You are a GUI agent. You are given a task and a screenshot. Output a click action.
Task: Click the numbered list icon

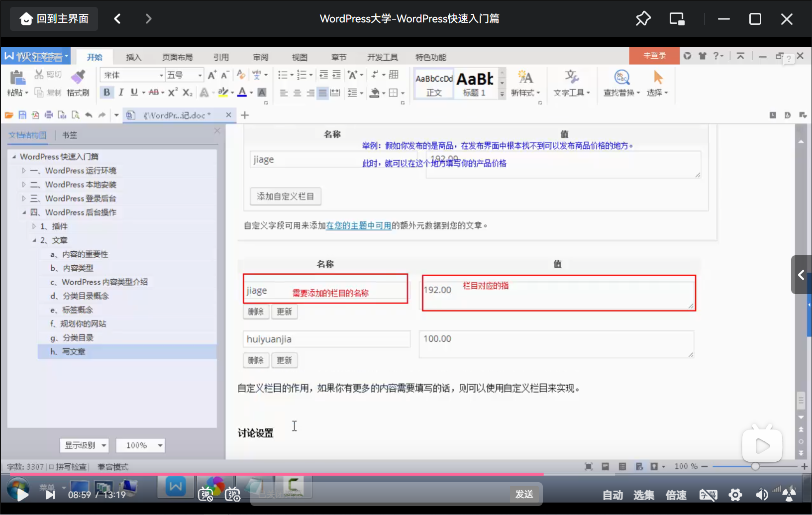click(302, 75)
